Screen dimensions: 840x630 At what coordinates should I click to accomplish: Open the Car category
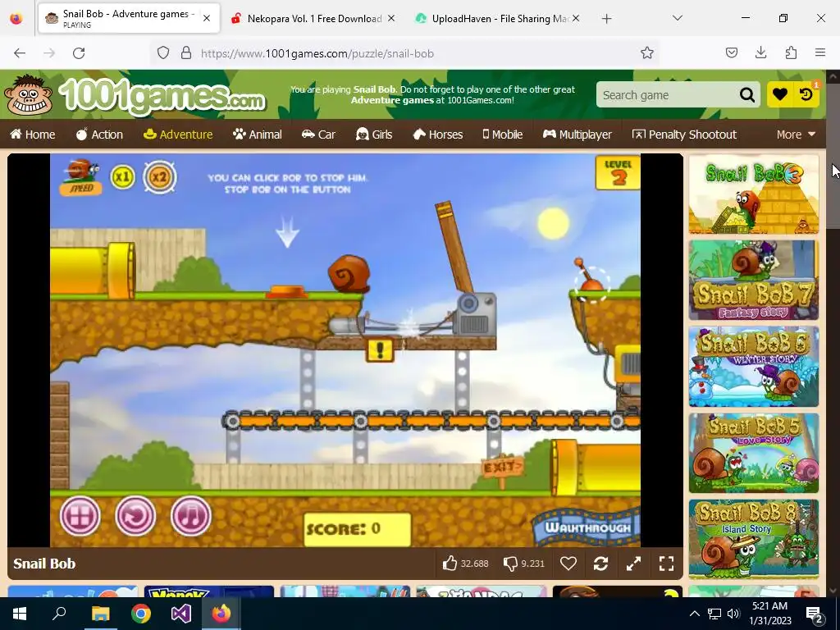[318, 135]
